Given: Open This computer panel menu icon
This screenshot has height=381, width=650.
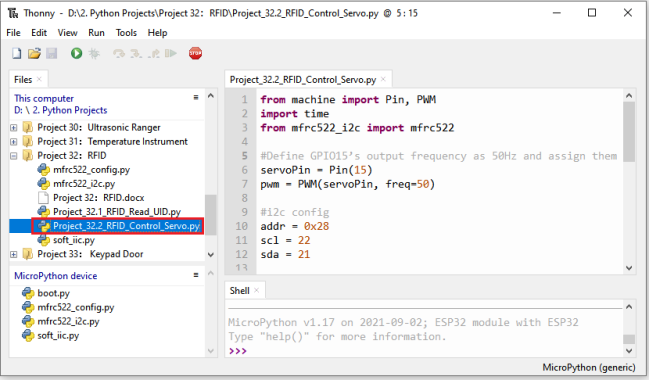Looking at the screenshot, I should [196, 97].
